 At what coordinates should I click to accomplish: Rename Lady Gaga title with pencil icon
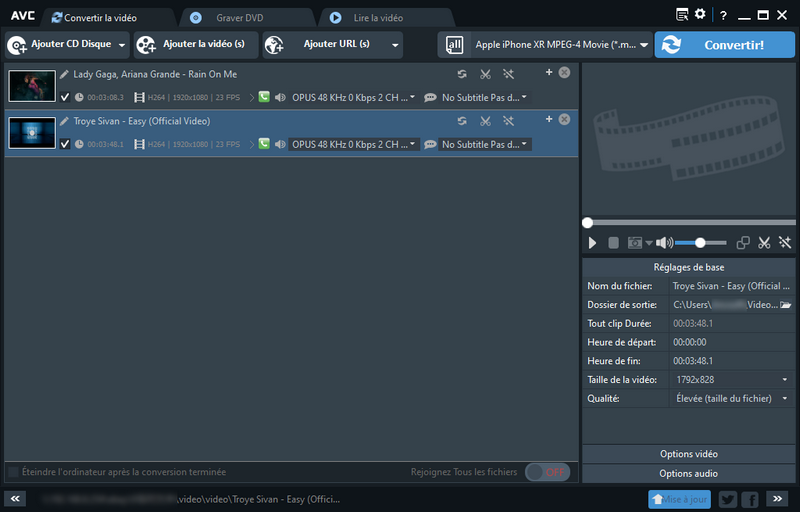click(x=64, y=74)
